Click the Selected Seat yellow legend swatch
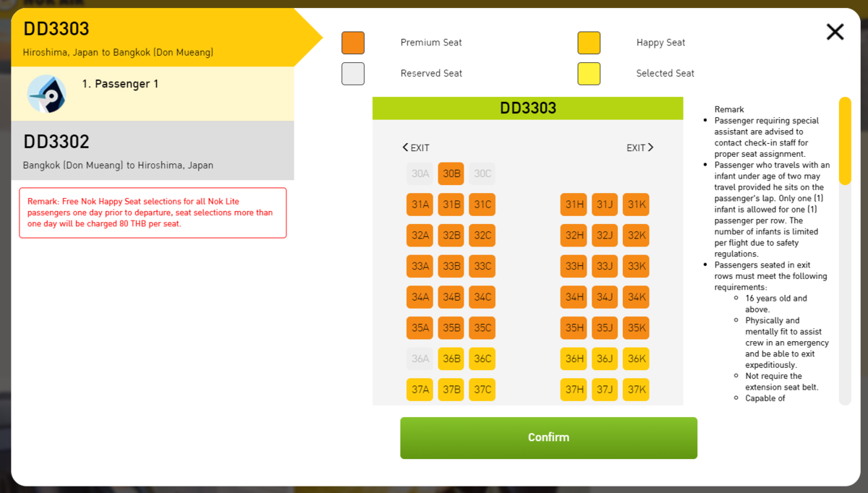Screen dimensions: 868x493 click(589, 74)
